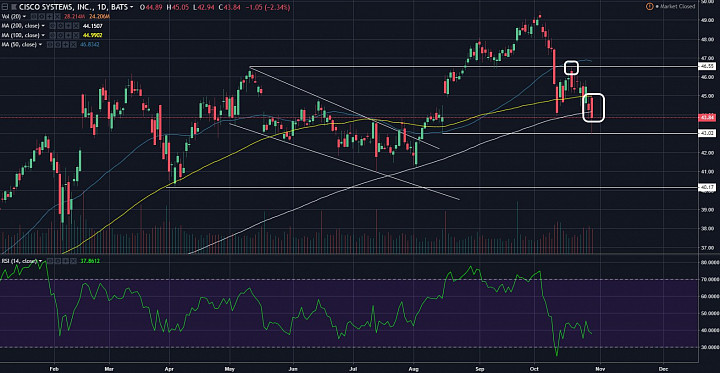Image resolution: width=720 pixels, height=373 pixels.
Task: Hide the Vol (20) indicator with eye icon
Action: coord(34,17)
